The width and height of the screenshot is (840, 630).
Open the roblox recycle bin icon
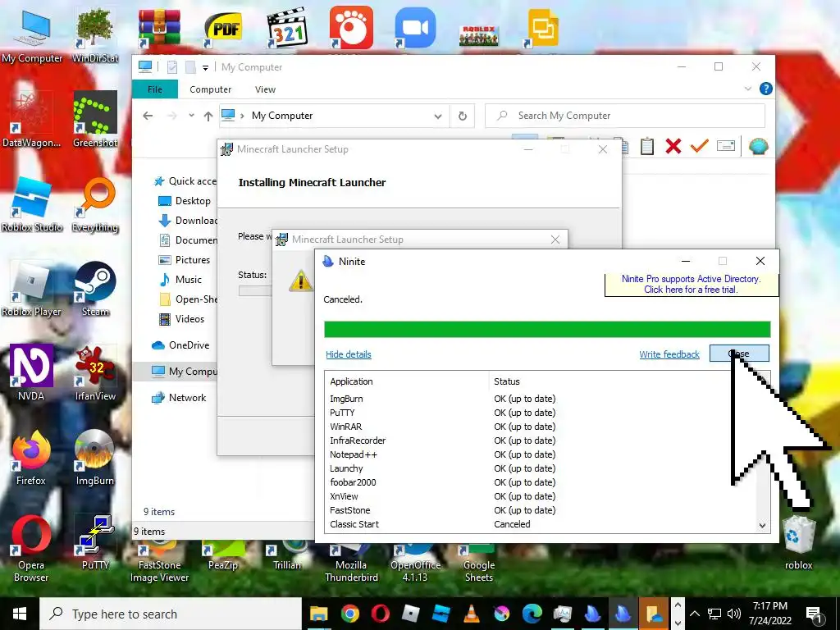pos(798,541)
